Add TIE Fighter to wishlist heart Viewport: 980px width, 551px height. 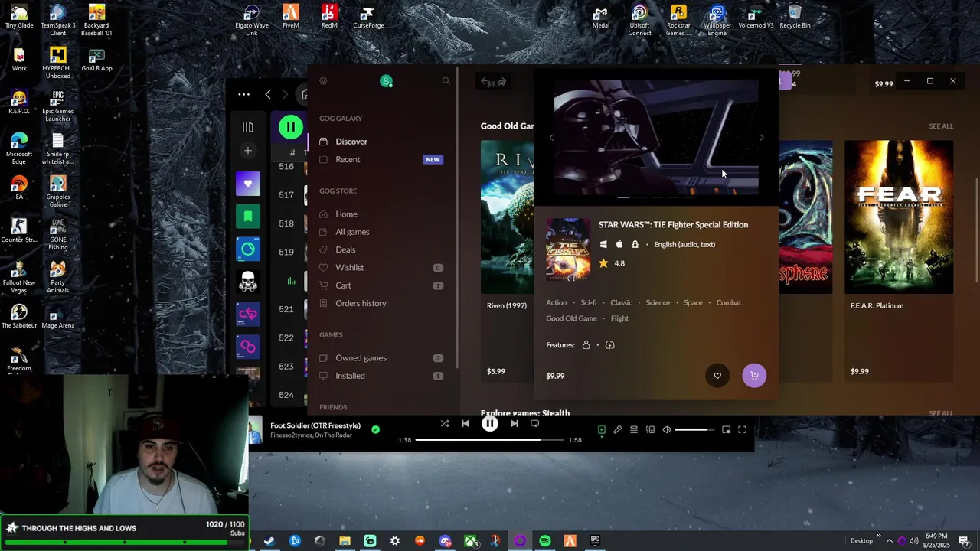[x=717, y=376]
